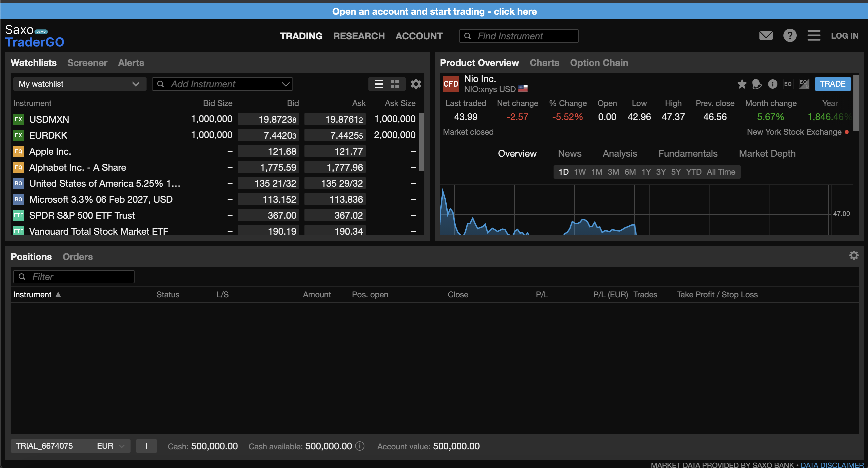Click LOG IN
The width and height of the screenshot is (868, 468).
click(844, 36)
